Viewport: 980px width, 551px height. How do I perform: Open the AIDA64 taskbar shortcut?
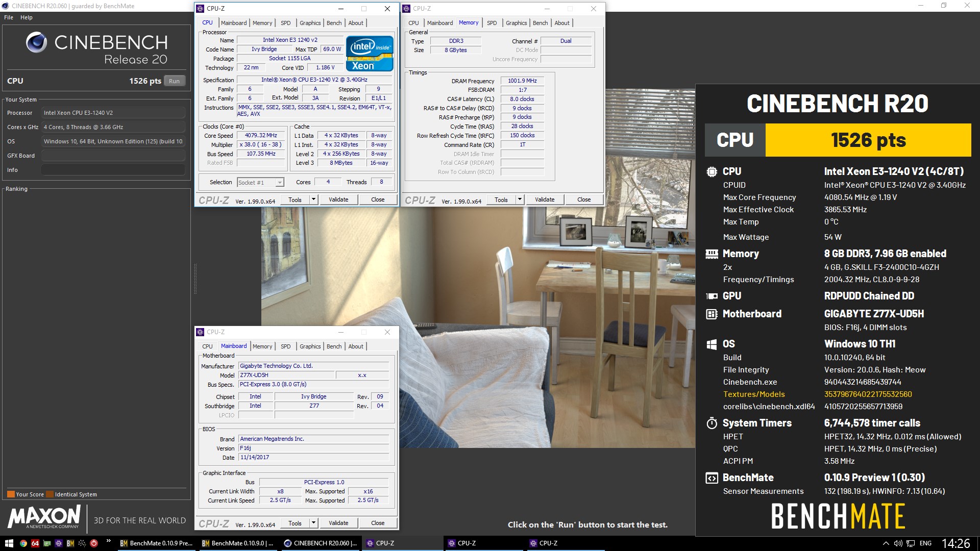pyautogui.click(x=35, y=543)
